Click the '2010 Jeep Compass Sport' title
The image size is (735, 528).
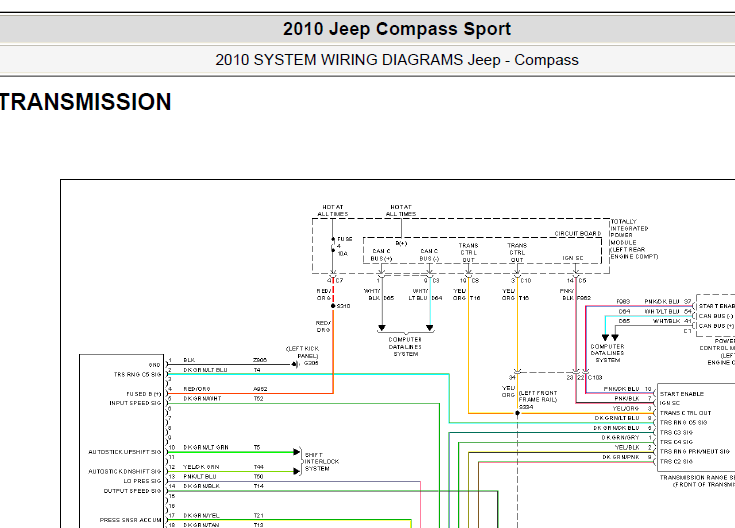coord(397,29)
